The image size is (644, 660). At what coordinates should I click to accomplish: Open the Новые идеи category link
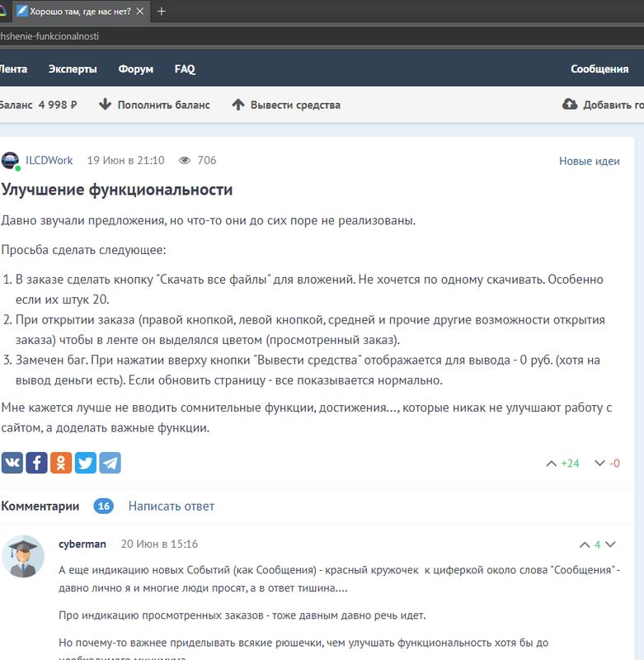pos(589,161)
